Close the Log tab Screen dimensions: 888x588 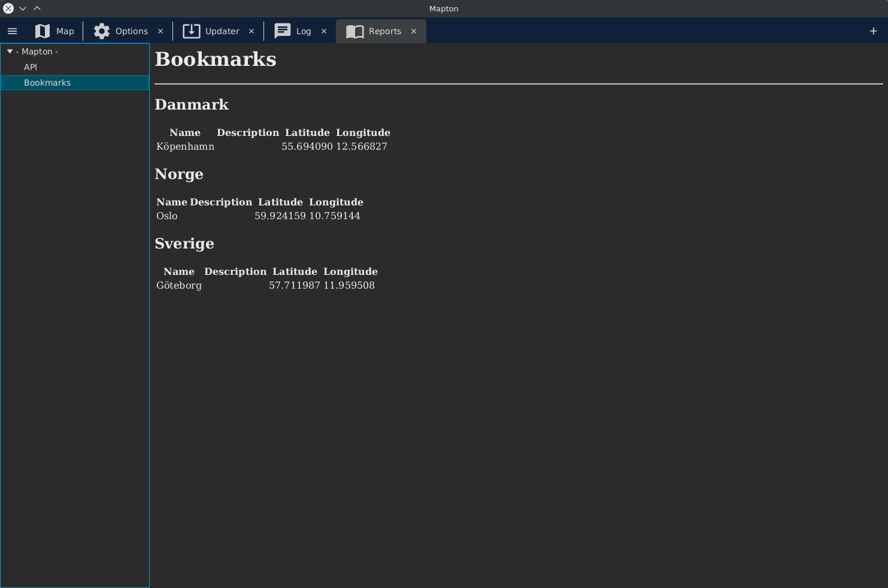click(x=324, y=31)
